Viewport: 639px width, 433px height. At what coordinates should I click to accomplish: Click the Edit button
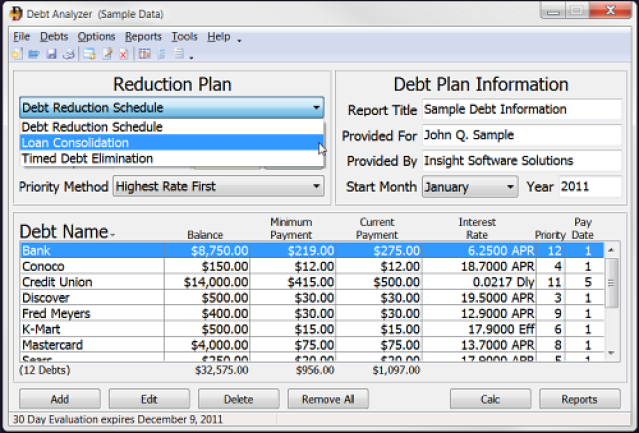pyautogui.click(x=149, y=399)
